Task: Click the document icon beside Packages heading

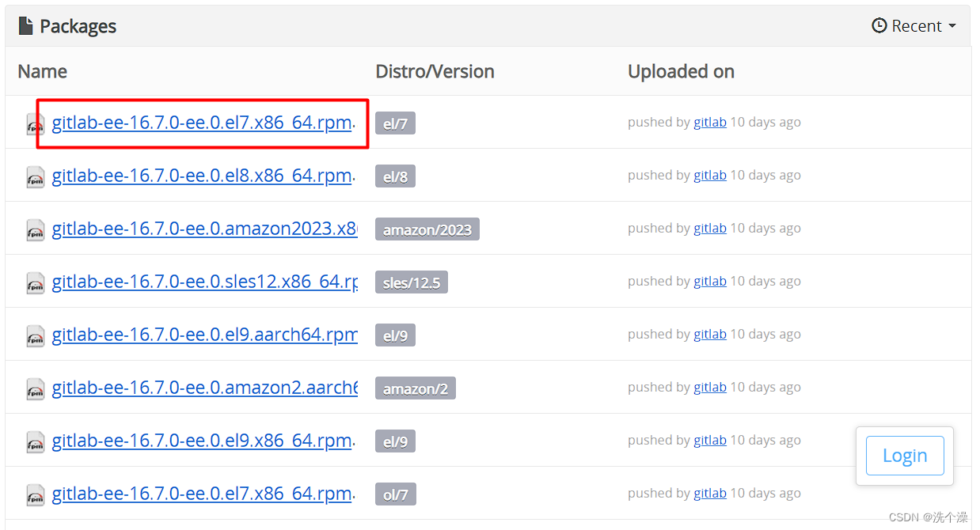Action: click(x=25, y=25)
